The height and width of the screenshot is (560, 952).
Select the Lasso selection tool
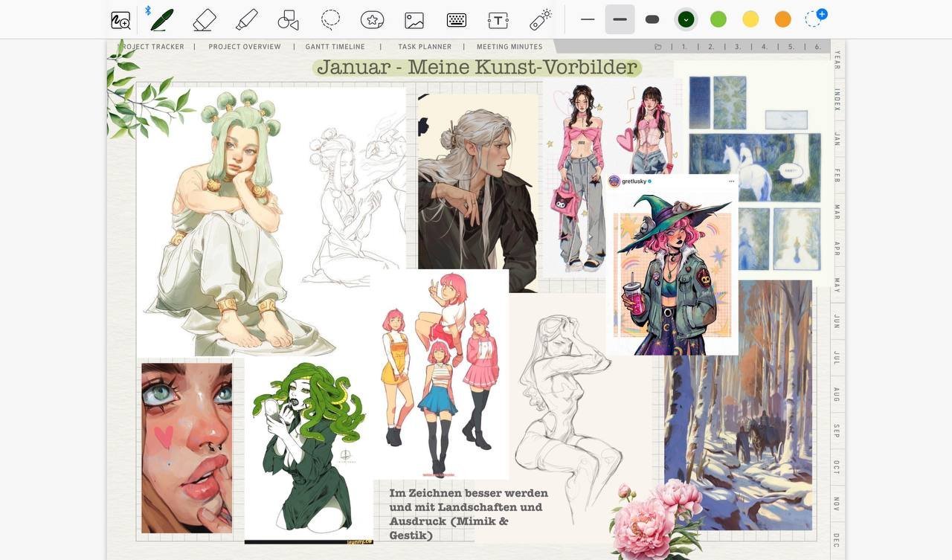tap(330, 19)
